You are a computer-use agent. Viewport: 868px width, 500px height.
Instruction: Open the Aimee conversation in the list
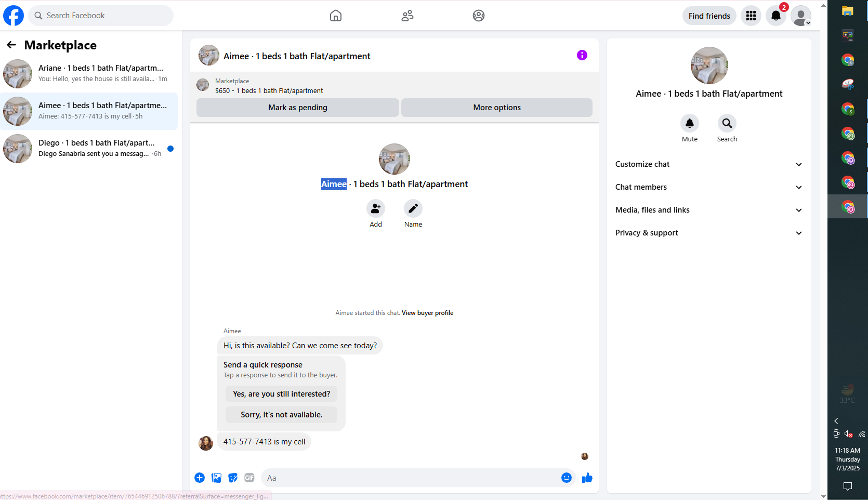click(x=89, y=111)
